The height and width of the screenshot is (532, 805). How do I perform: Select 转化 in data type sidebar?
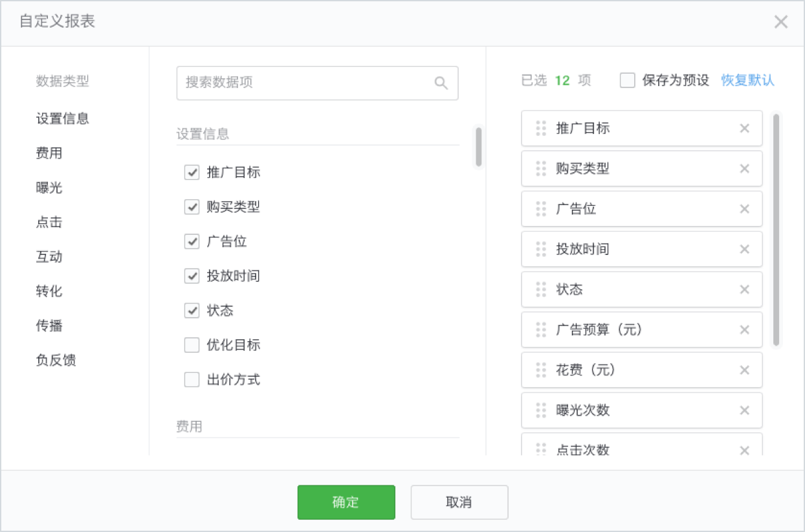coord(49,291)
